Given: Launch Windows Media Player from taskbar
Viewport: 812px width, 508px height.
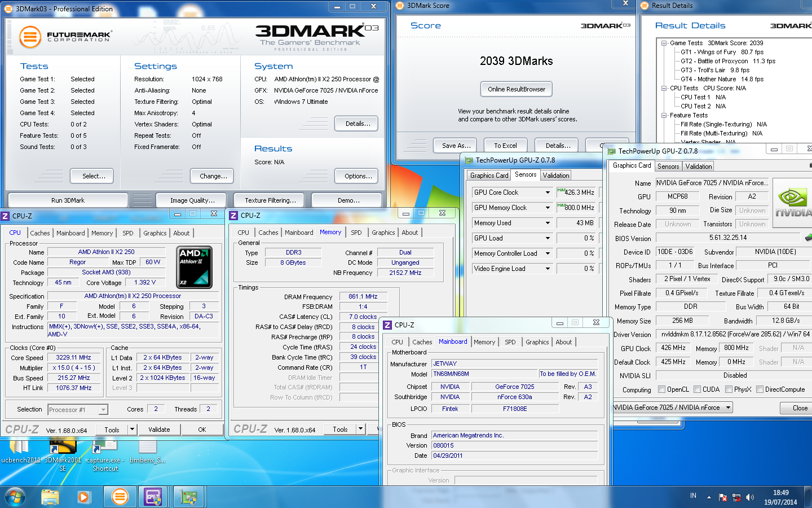Looking at the screenshot, I should (83, 497).
